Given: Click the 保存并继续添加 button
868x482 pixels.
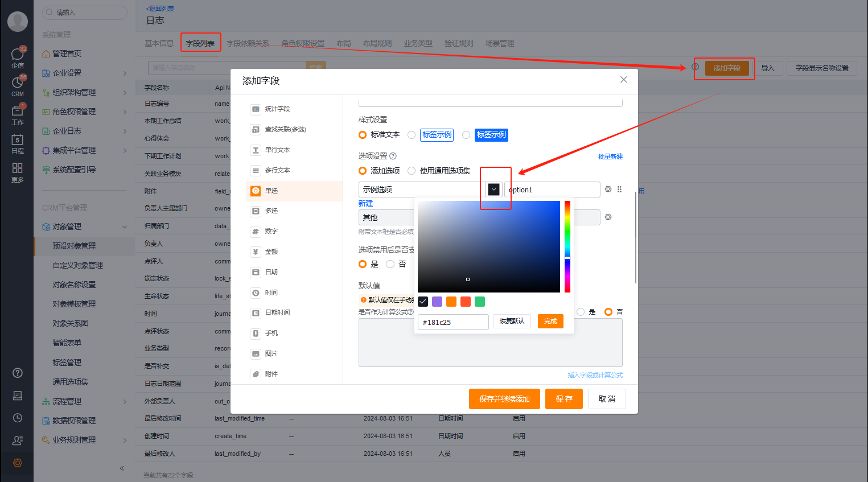Looking at the screenshot, I should tap(504, 399).
